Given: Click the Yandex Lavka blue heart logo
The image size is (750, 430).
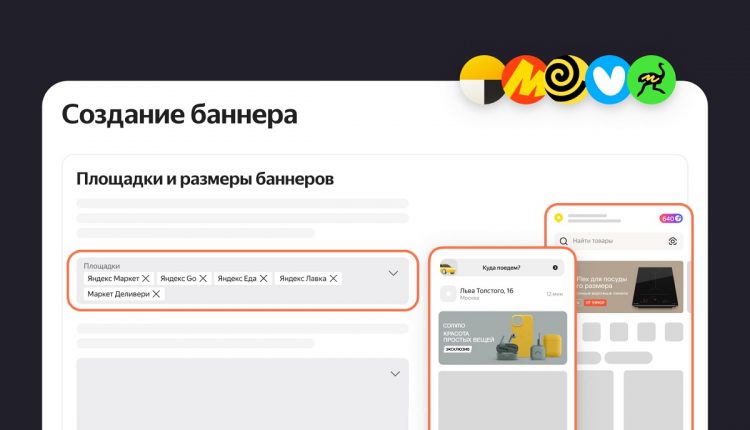Looking at the screenshot, I should pyautogui.click(x=608, y=80).
